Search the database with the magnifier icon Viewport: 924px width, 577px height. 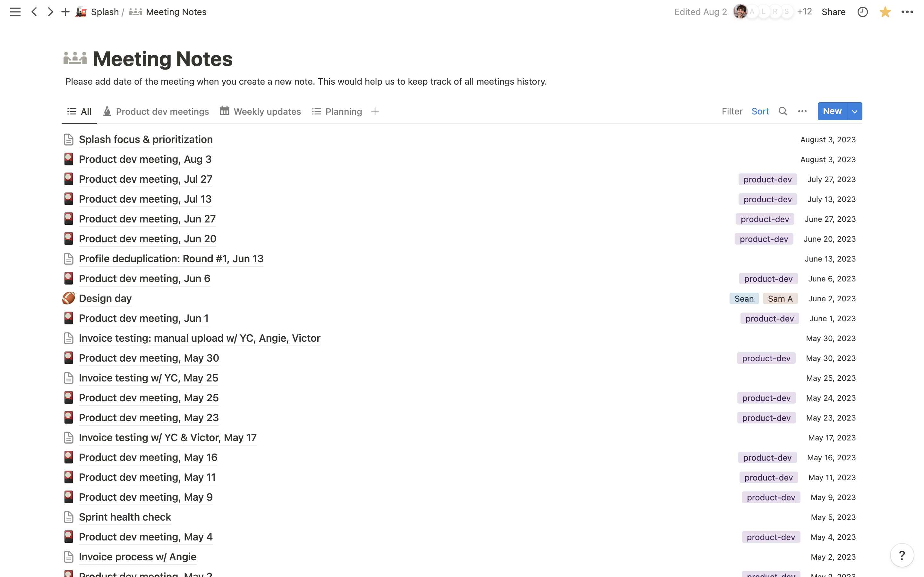click(783, 112)
